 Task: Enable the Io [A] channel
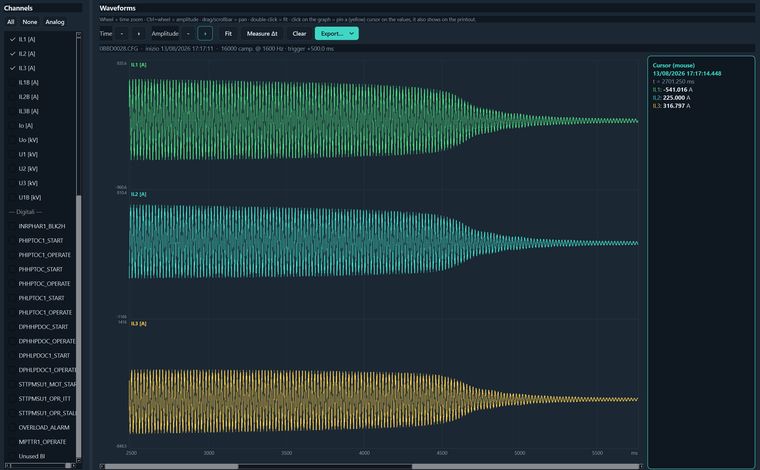click(x=13, y=125)
